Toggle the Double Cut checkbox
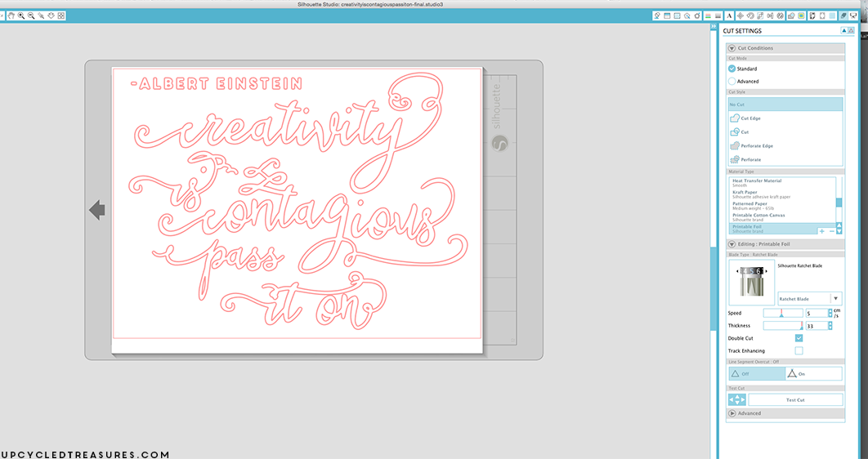Viewport: 868px width, 459px height. pyautogui.click(x=799, y=338)
